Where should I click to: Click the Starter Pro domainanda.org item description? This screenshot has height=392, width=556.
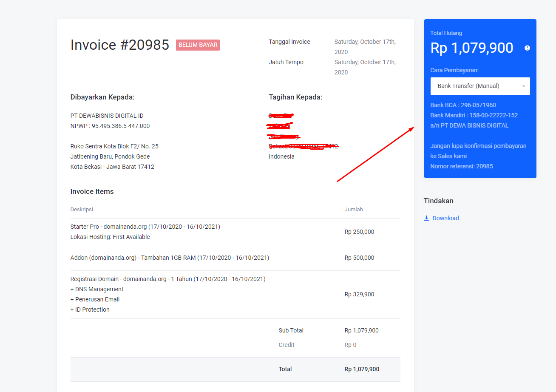click(x=145, y=227)
